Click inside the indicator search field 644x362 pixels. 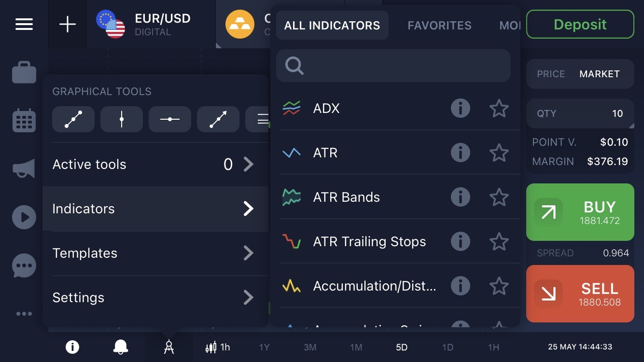[x=393, y=66]
